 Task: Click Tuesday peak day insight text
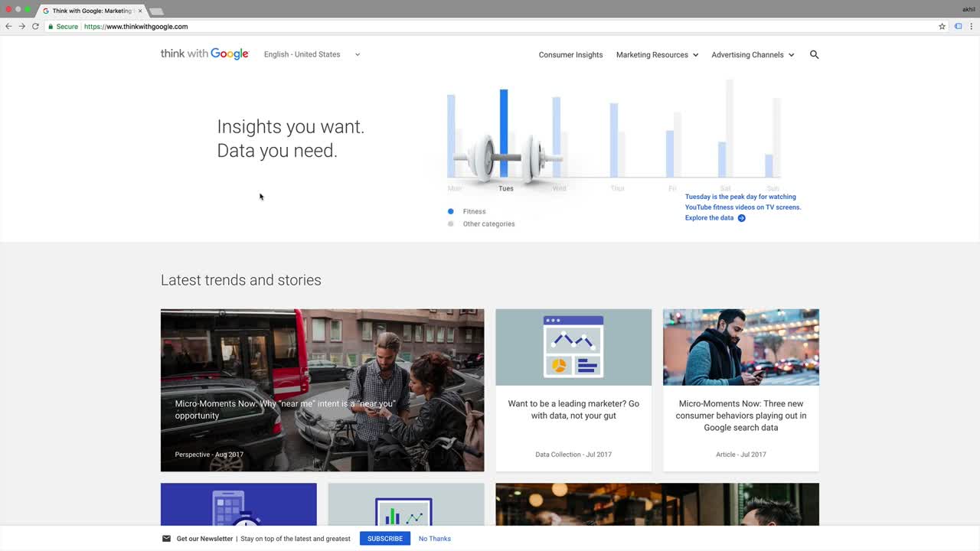click(x=743, y=202)
